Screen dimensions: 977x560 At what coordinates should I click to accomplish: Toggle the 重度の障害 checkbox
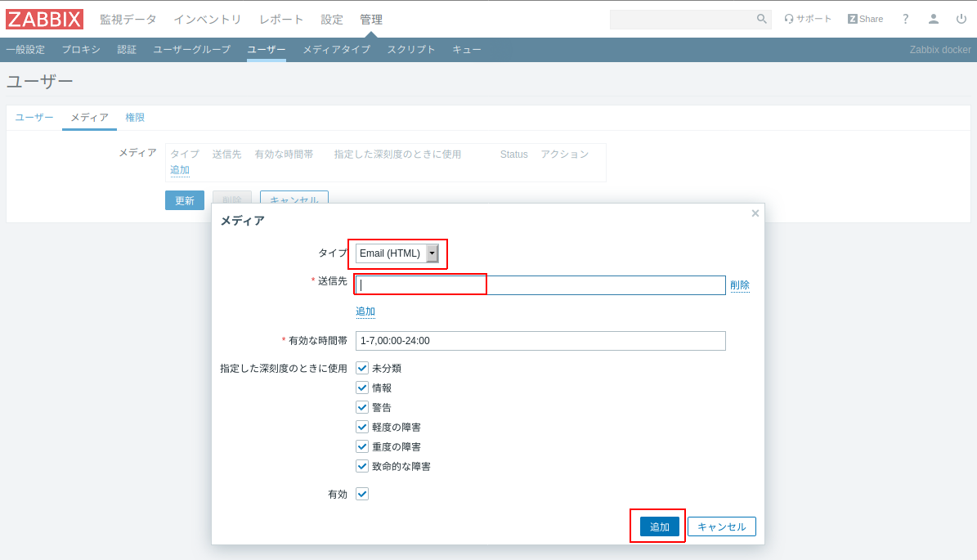click(x=362, y=446)
